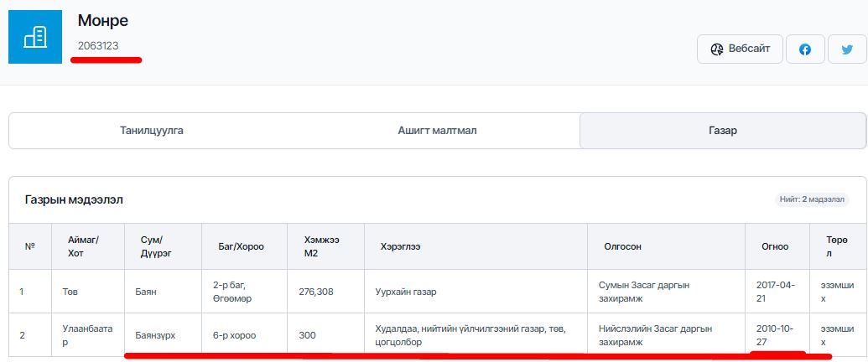The width and height of the screenshot is (868, 362).
Task: Open the Facebook page icon
Action: tap(804, 49)
